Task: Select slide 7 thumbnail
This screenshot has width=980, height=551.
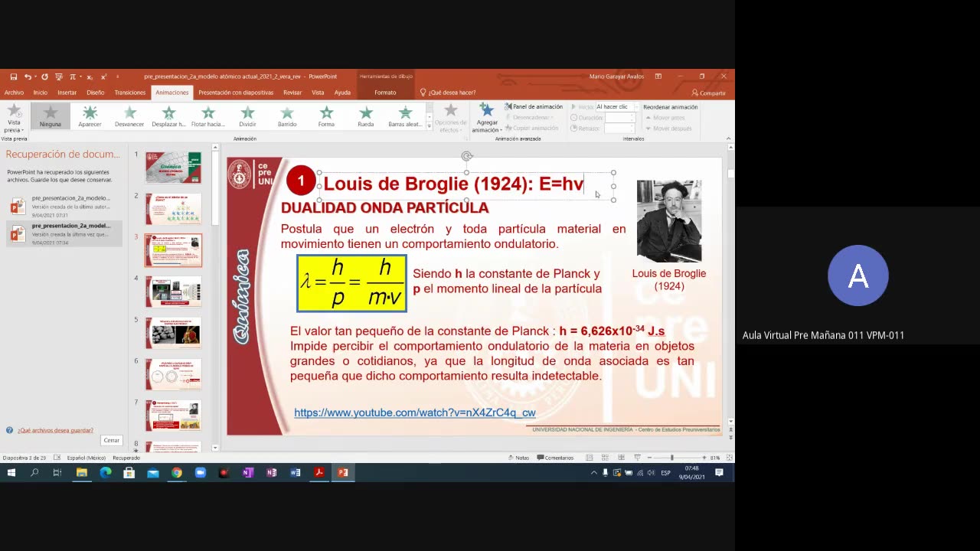Action: pyautogui.click(x=174, y=416)
